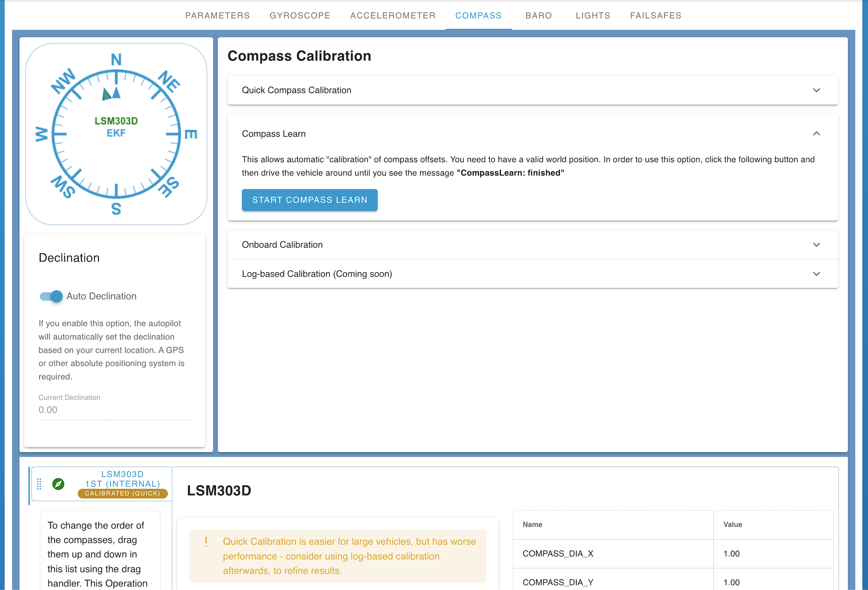Switch to the Accelerometer tab
The image size is (868, 590).
393,15
